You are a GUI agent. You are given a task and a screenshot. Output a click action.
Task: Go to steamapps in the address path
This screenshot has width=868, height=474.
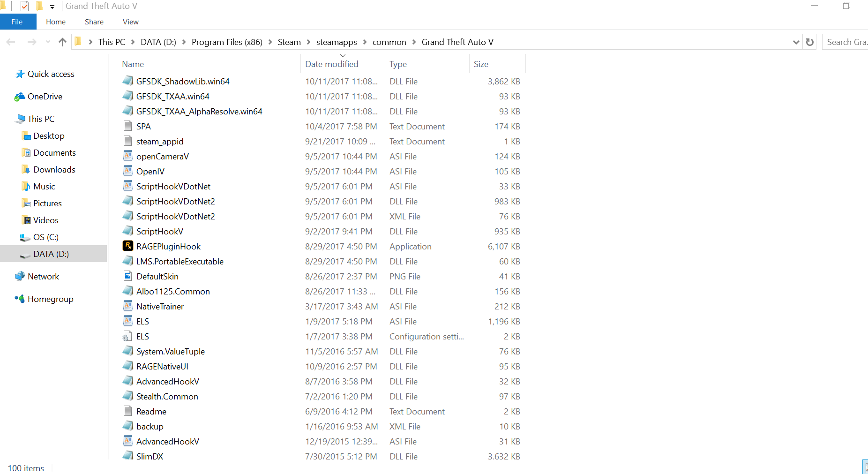coord(337,42)
